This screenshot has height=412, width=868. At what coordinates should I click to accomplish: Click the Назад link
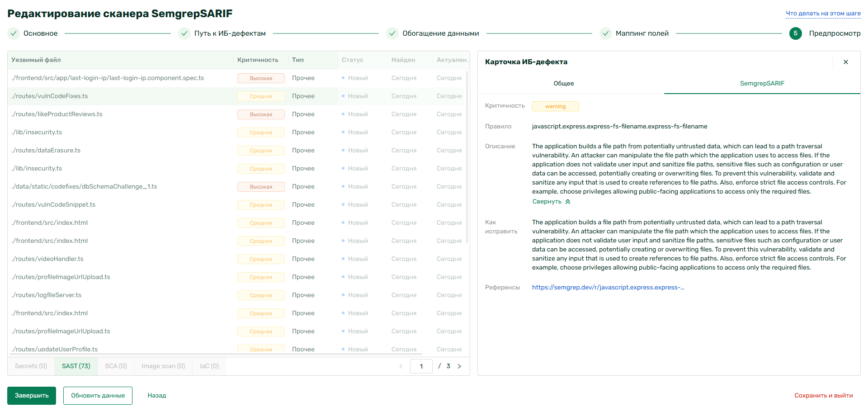157,396
